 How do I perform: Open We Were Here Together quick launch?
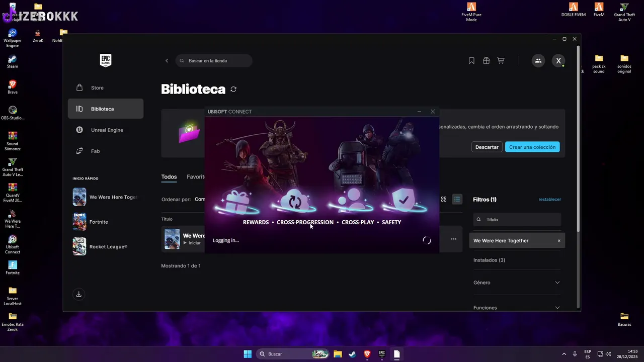click(105, 197)
